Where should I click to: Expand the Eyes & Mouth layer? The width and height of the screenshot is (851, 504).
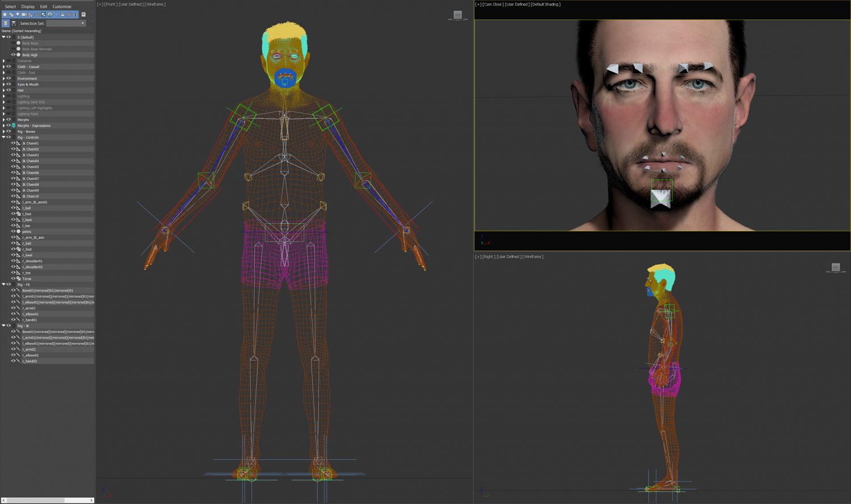(x=3, y=84)
